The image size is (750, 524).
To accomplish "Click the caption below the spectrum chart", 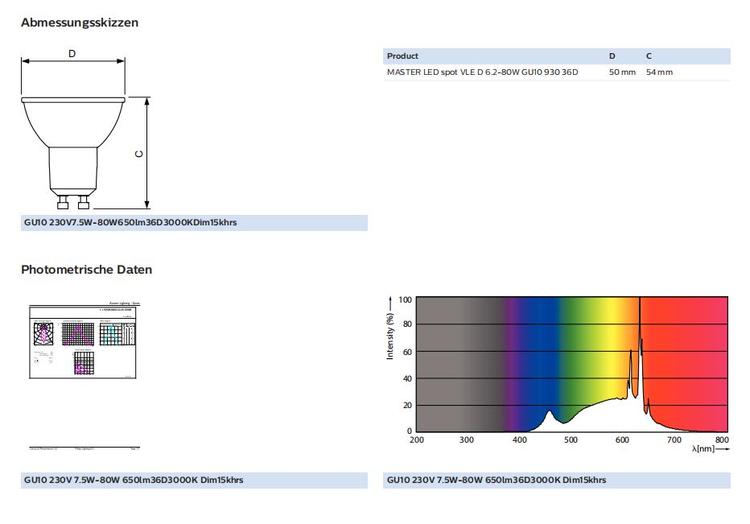I will pyautogui.click(x=496, y=480).
